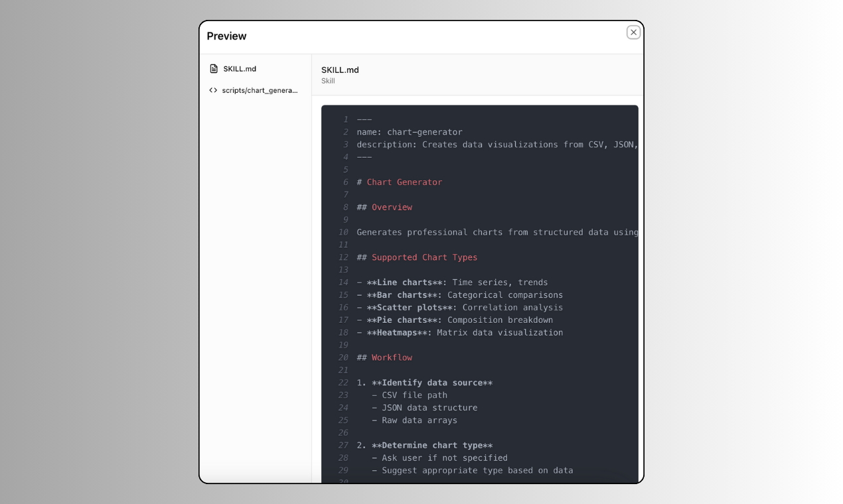Click line number 1 in the gutter
The image size is (843, 504).
click(x=346, y=119)
